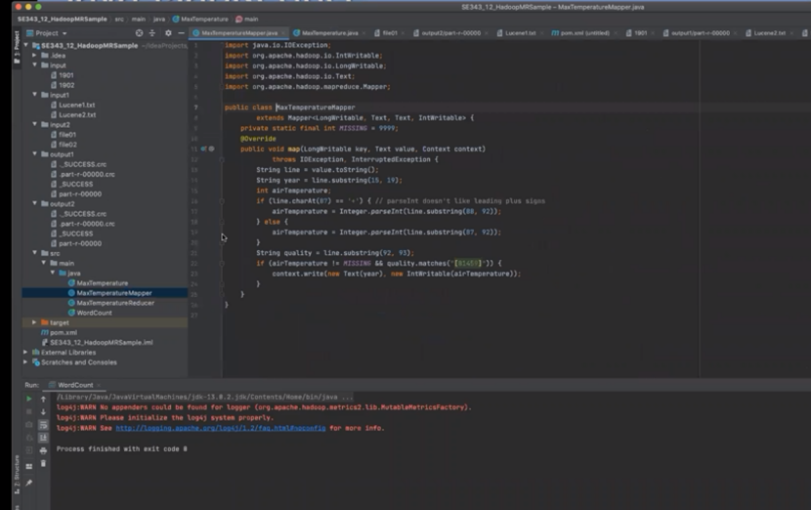Click the java command line in console
This screenshot has width=812, height=510.
[204, 397]
